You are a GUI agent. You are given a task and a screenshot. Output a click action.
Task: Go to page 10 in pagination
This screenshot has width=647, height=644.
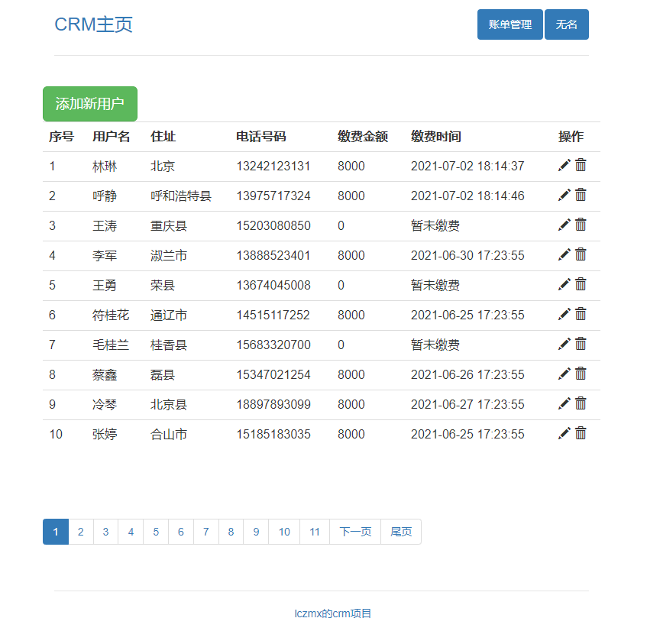click(x=284, y=532)
